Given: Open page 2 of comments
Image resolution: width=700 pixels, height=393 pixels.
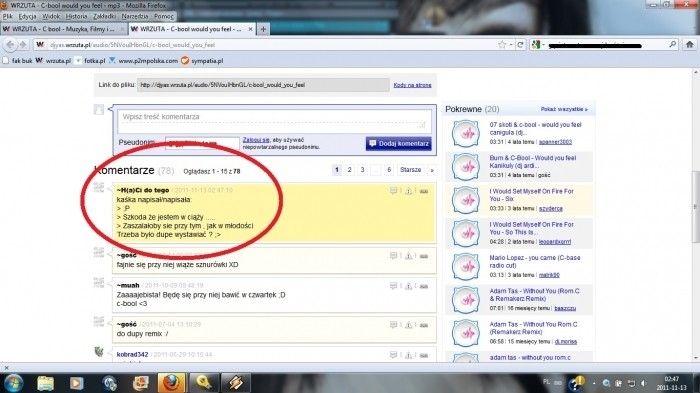Looking at the screenshot, I should [x=350, y=170].
